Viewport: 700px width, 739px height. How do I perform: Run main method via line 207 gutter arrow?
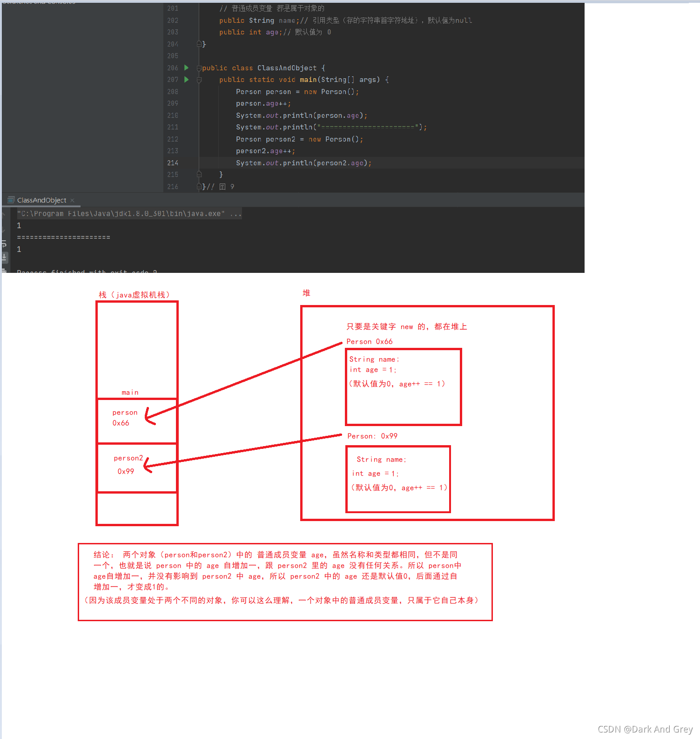186,80
